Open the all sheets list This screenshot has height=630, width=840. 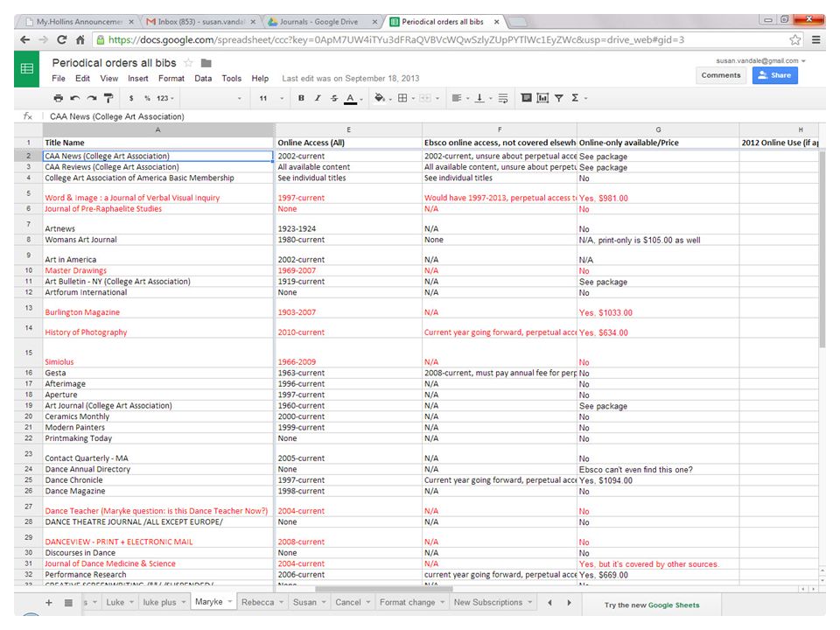click(x=68, y=602)
